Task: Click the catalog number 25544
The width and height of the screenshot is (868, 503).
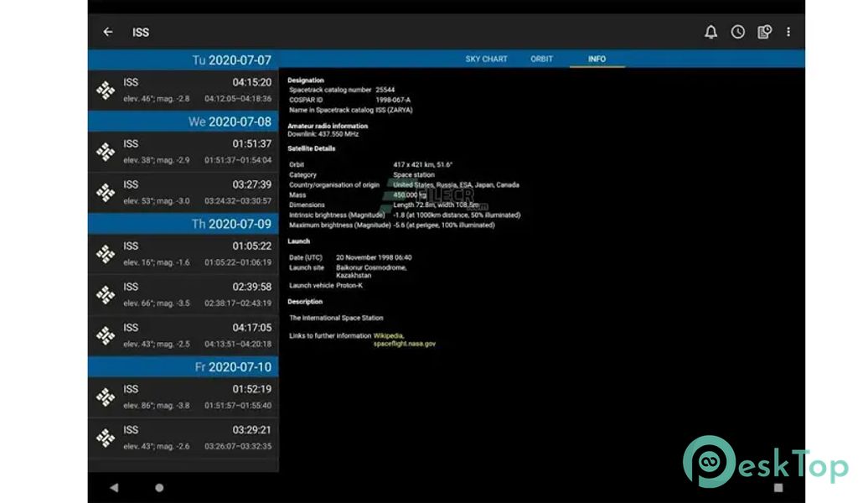Action: point(385,90)
